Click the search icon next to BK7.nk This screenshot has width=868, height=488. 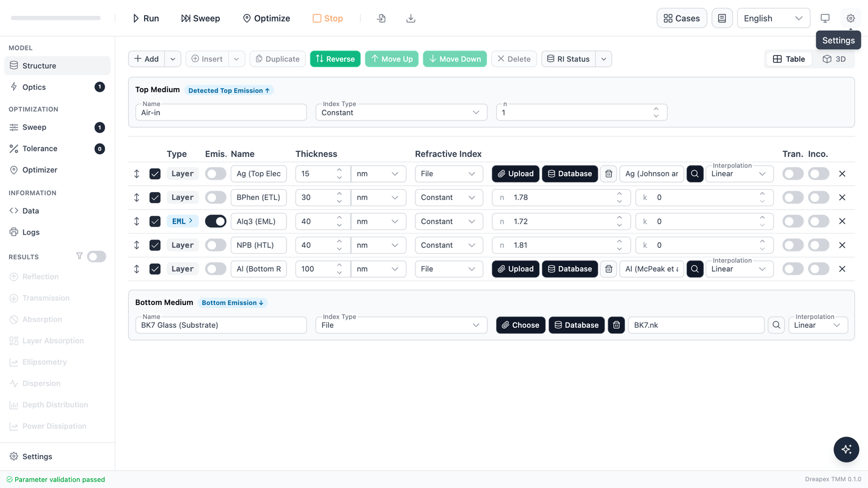coord(776,325)
